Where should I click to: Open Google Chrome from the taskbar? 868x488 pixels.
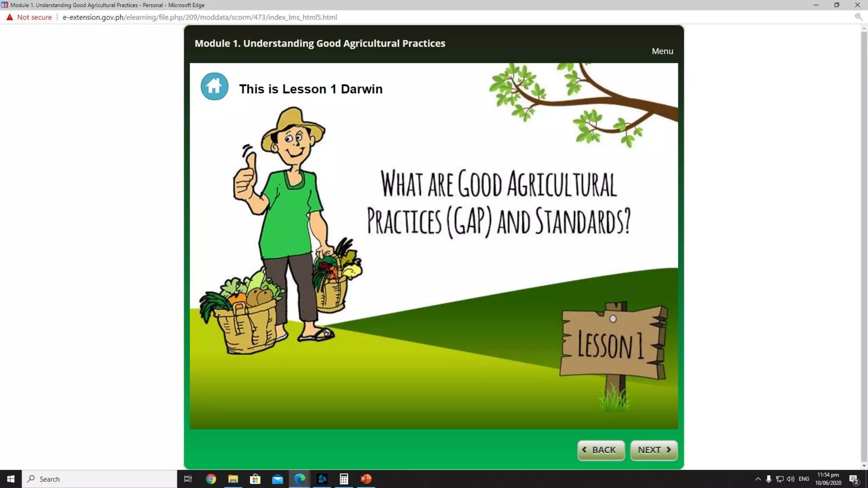pyautogui.click(x=211, y=479)
